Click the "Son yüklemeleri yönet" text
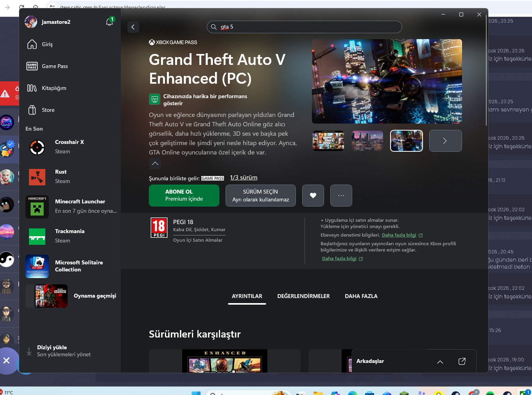532x395 pixels. point(64,355)
